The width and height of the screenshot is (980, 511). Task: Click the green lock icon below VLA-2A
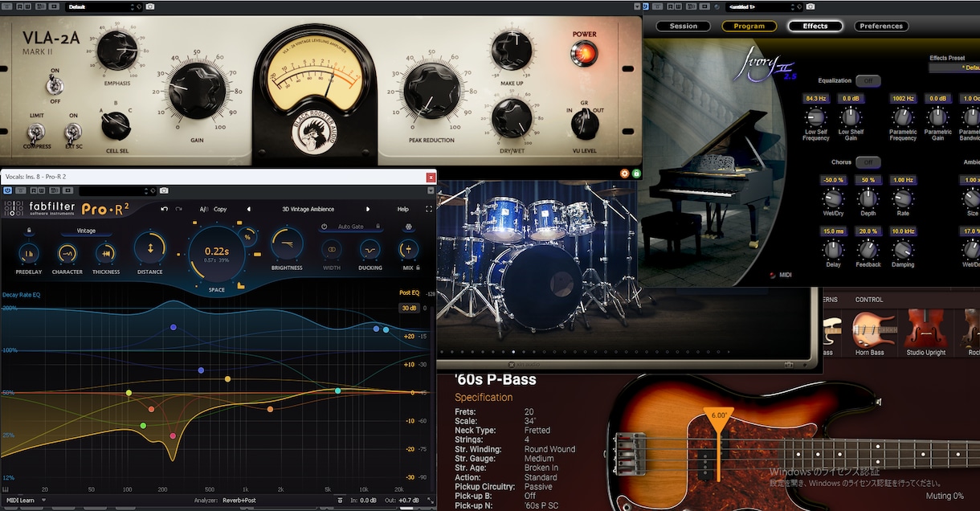(636, 173)
